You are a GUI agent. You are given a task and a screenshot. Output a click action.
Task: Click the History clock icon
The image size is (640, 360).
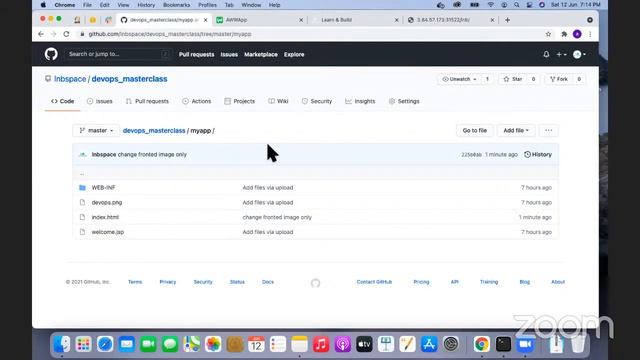coord(527,155)
